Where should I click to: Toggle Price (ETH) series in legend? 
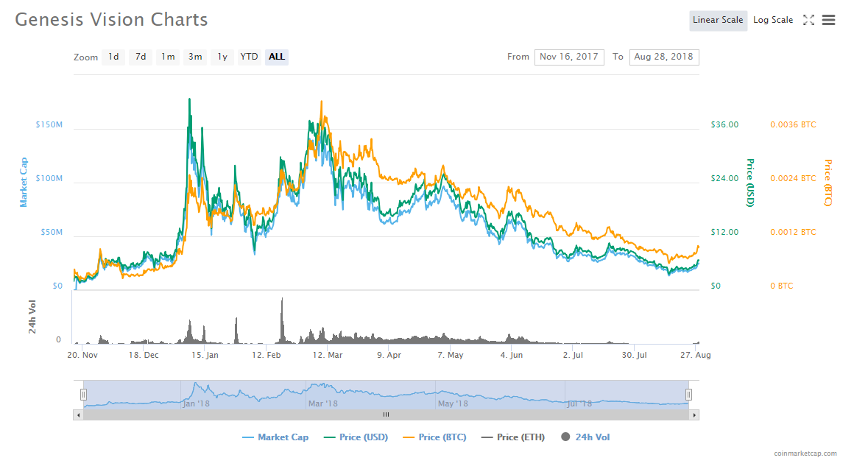tap(513, 437)
